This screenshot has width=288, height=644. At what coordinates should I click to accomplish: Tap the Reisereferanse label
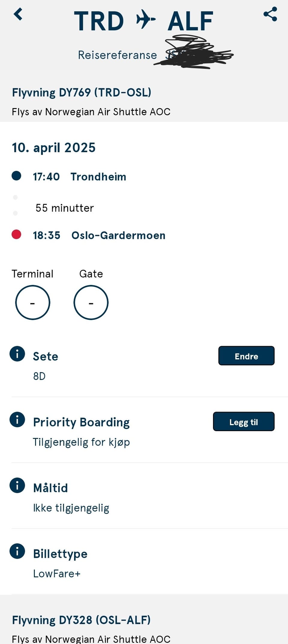click(117, 55)
